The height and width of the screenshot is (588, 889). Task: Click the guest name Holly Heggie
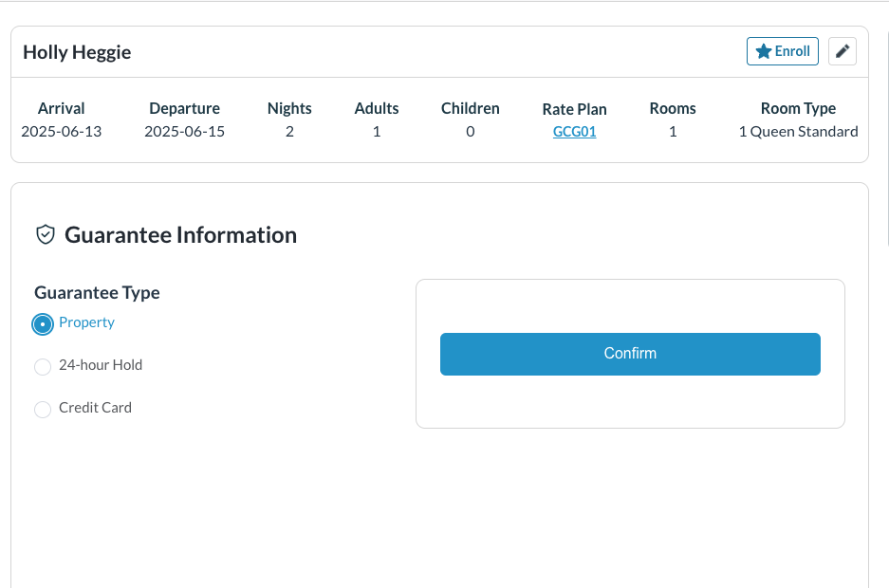[77, 52]
